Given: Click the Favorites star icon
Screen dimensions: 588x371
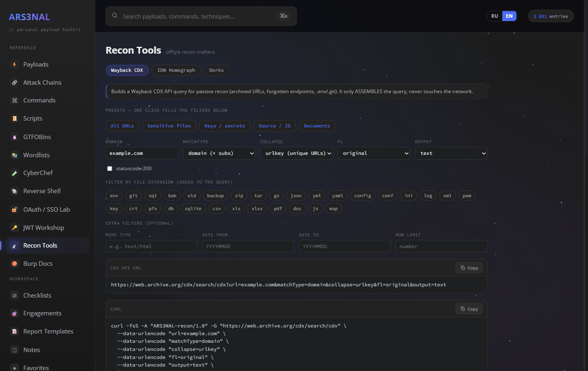Looking at the screenshot, I should (14, 368).
